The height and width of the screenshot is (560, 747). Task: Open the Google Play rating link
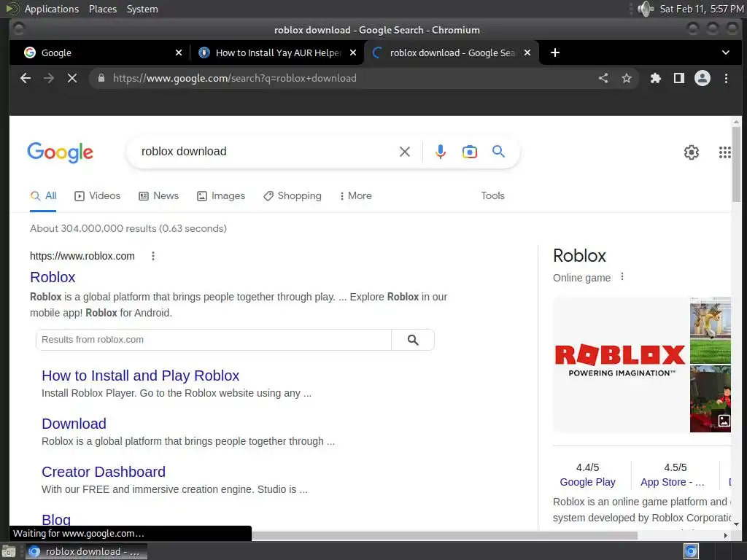coord(587,482)
